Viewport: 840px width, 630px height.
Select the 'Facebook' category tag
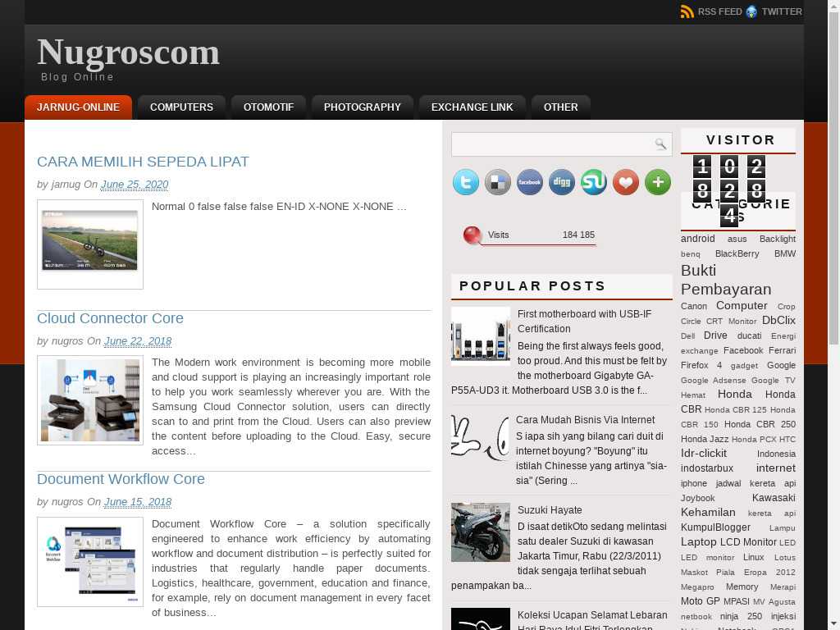743,350
